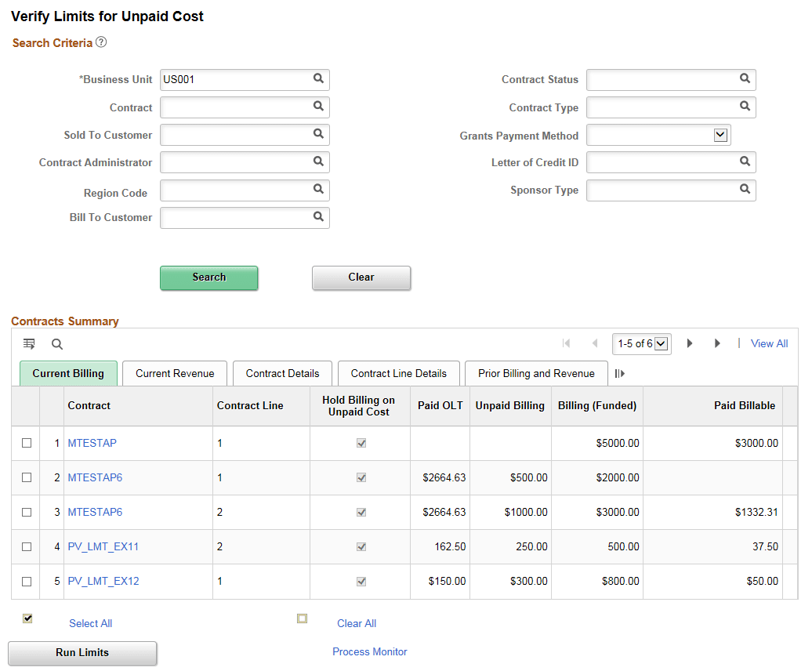Open the Region Code lookup icon
Viewport: 812px width, 671px height.
[x=318, y=190]
